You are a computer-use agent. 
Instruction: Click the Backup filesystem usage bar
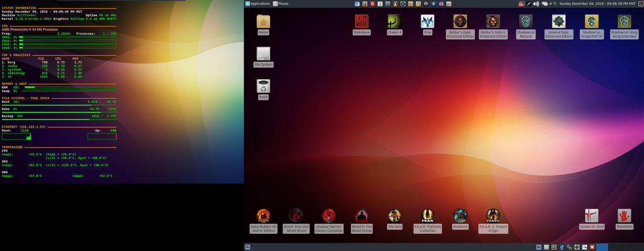coord(59,119)
